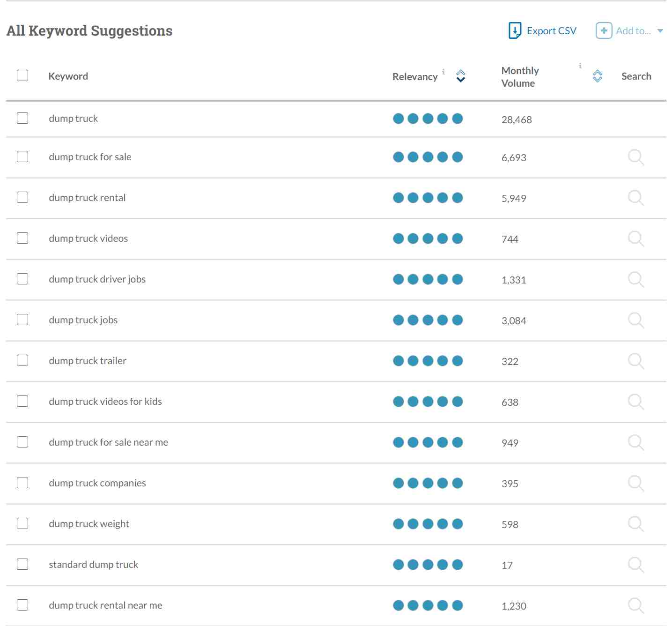Screen dimensions: 672x626
Task: Click relevancy dots for dump truck videos for kids
Action: tap(428, 402)
